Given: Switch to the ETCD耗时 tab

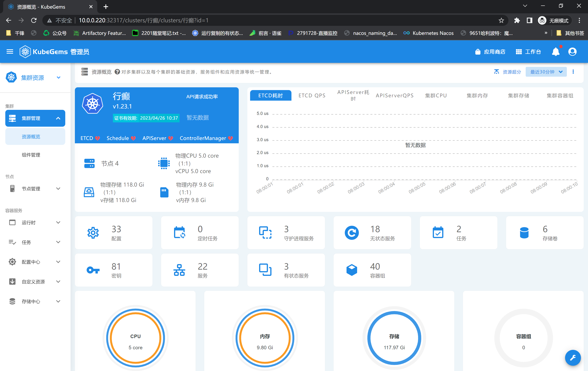Looking at the screenshot, I should click(x=270, y=95).
